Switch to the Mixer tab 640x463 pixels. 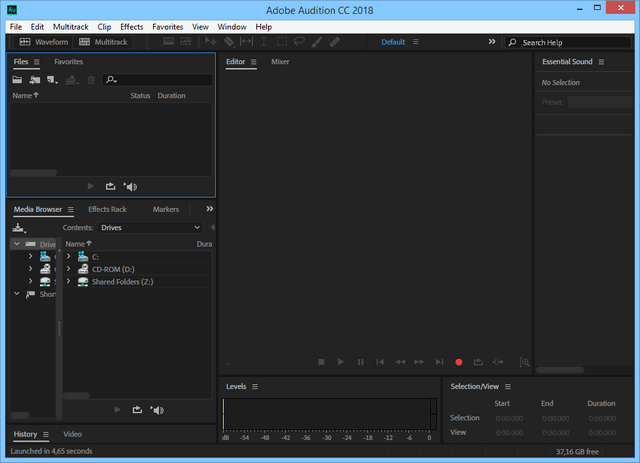pyautogui.click(x=280, y=62)
